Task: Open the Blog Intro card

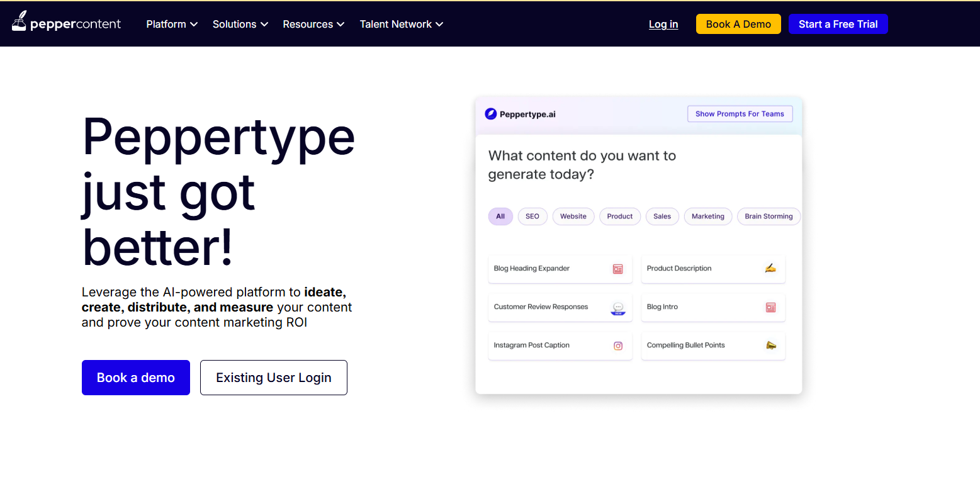Action: [x=713, y=307]
